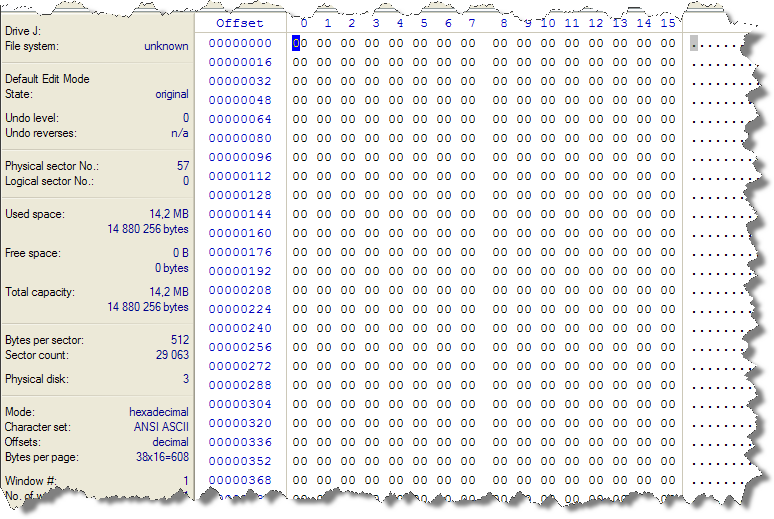The width and height of the screenshot is (774, 519).
Task: Click column header 15 in hex view
Action: click(x=668, y=23)
